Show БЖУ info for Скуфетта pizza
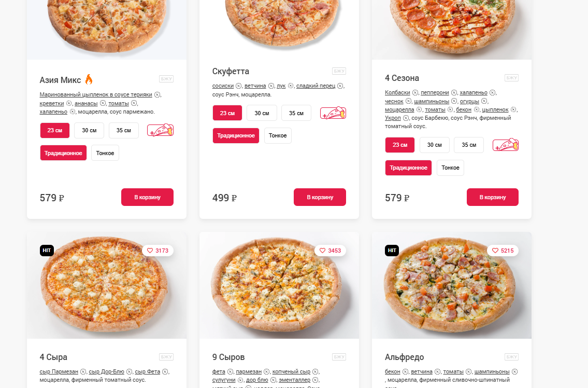588x388 pixels. [339, 71]
